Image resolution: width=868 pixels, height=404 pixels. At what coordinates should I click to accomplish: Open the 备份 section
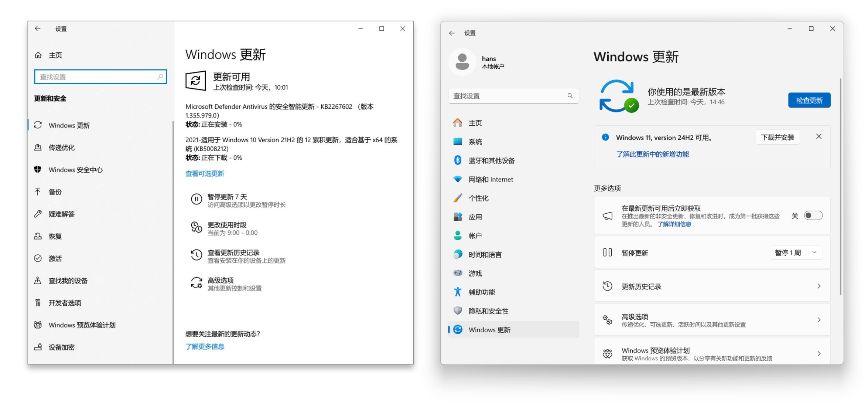point(55,192)
